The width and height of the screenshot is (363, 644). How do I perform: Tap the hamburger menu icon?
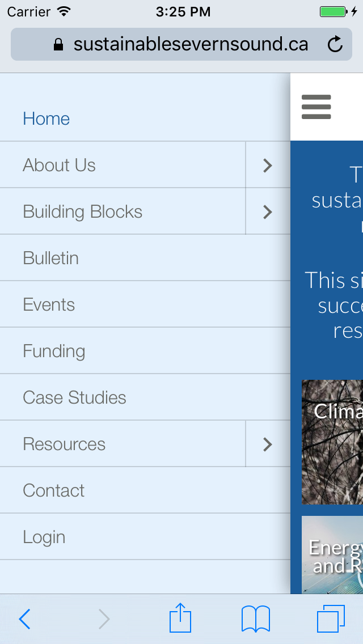316,107
